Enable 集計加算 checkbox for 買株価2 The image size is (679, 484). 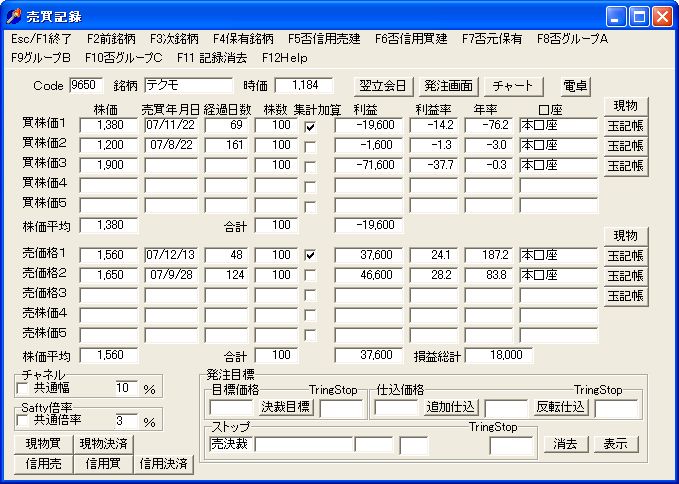tap(310, 146)
